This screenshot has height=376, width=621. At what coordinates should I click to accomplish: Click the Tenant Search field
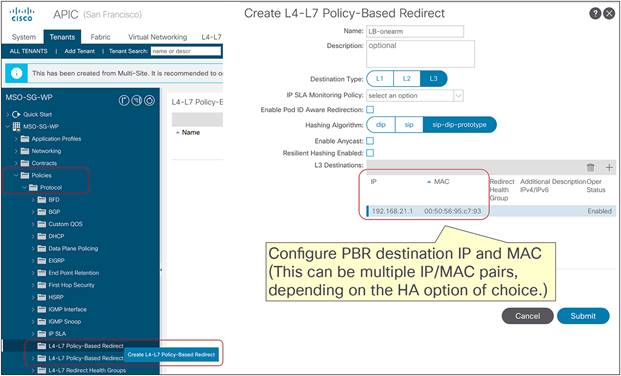pyautogui.click(x=185, y=51)
